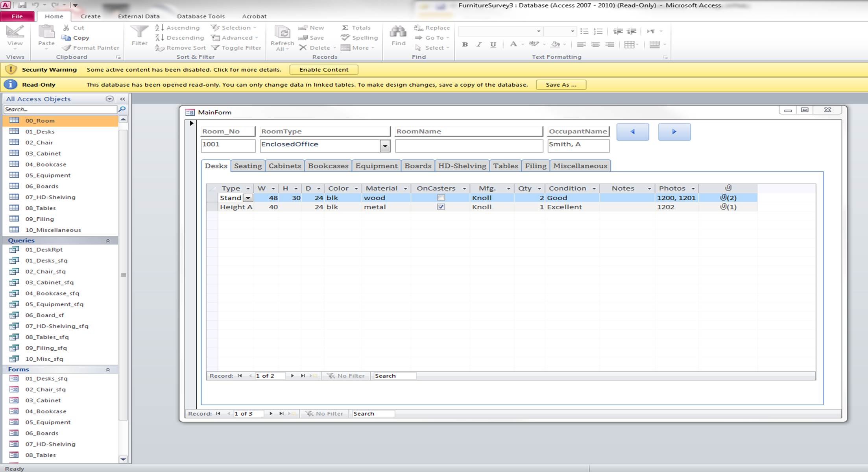This screenshot has width=868, height=472.
Task: Click the Bold formatting icon
Action: coord(465,44)
